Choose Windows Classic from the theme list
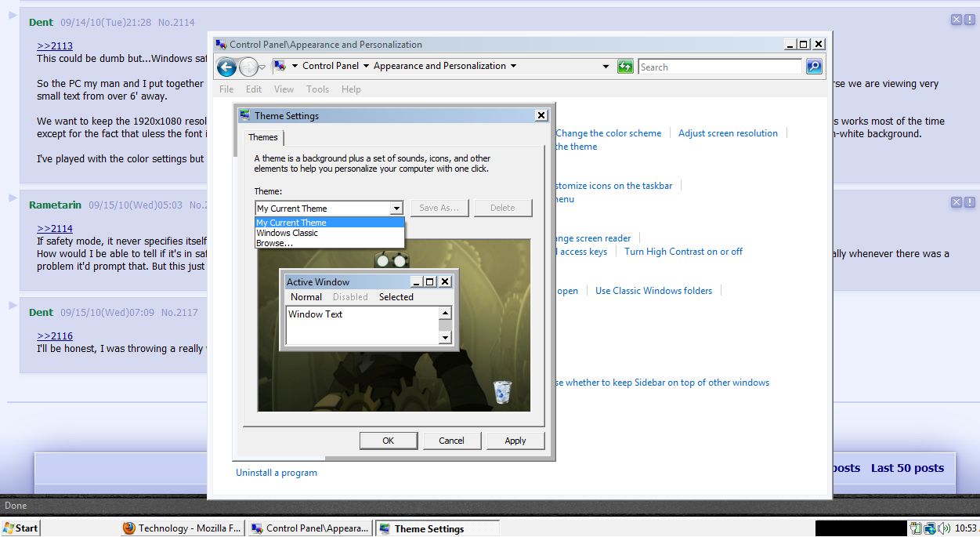The width and height of the screenshot is (980, 537). 287,233
